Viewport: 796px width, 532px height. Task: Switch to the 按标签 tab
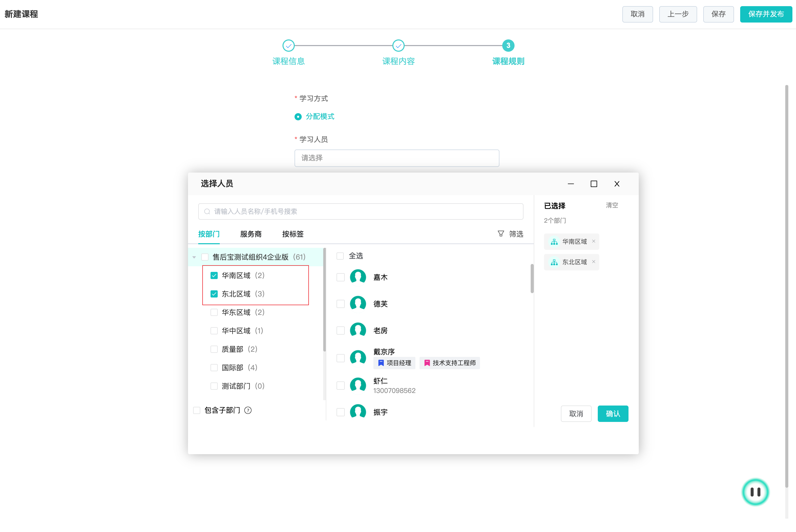(x=292, y=234)
